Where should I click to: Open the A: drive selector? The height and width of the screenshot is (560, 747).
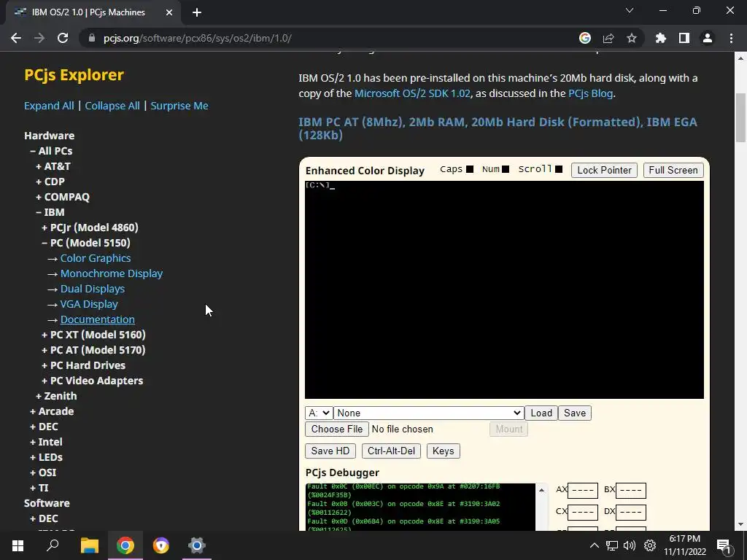319,413
